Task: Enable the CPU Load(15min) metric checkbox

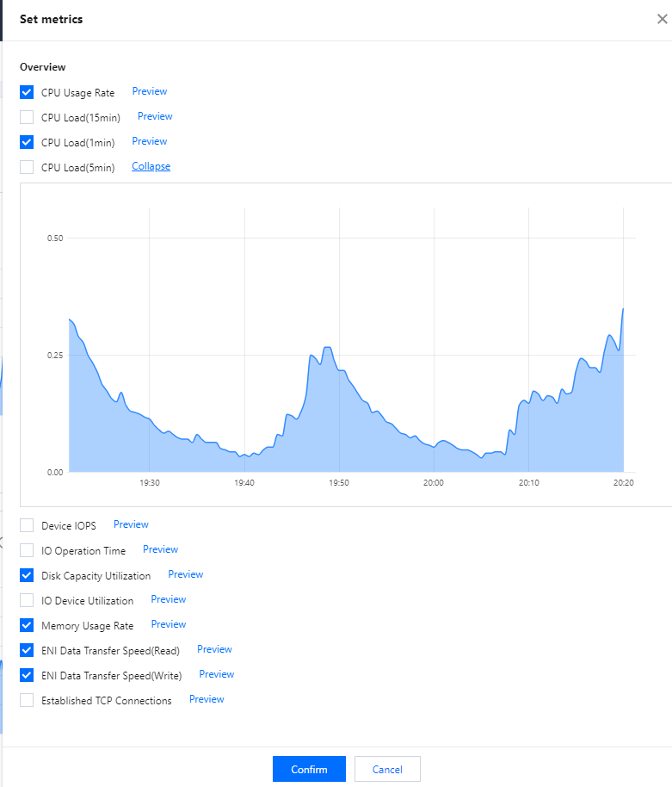Action: 27,117
